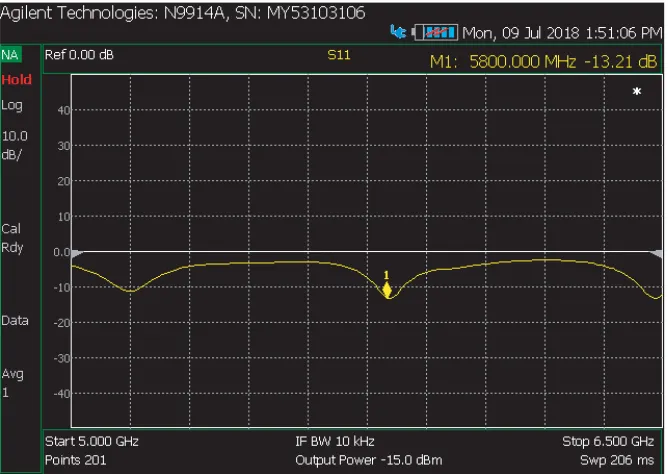Click the Avg 1 averaging label

point(12,383)
